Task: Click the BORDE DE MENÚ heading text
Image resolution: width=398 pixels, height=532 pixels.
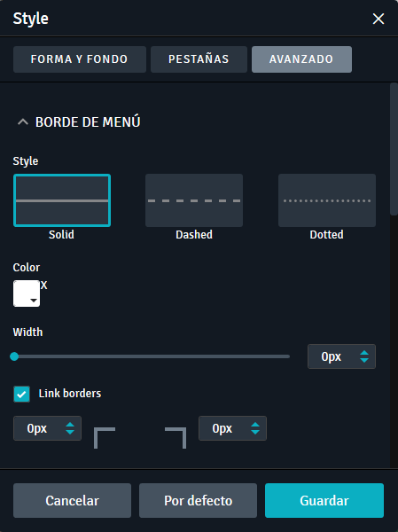Action: [x=88, y=122]
